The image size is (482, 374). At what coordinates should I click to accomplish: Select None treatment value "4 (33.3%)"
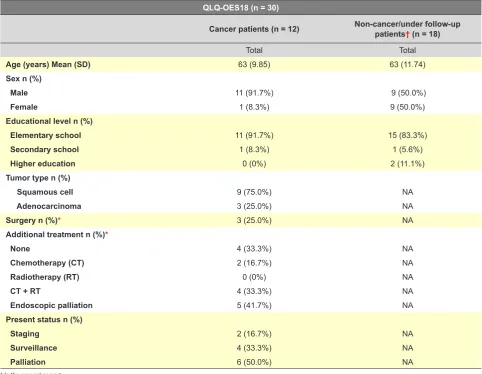(254, 249)
